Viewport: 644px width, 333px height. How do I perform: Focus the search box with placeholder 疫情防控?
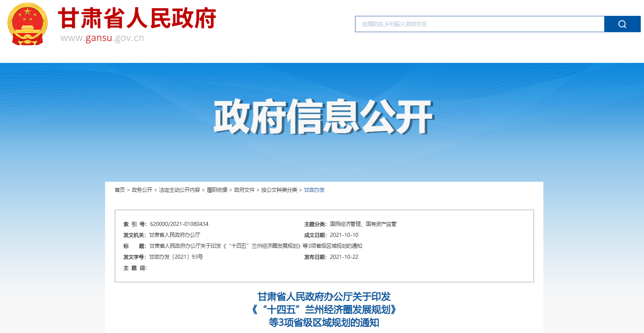pos(479,24)
